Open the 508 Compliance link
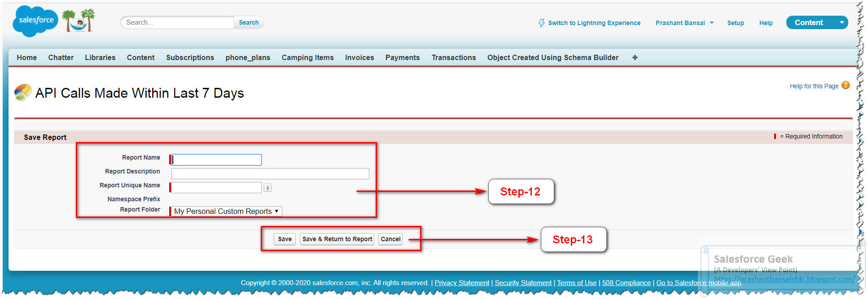This screenshot has width=868, height=299. pyautogui.click(x=626, y=283)
